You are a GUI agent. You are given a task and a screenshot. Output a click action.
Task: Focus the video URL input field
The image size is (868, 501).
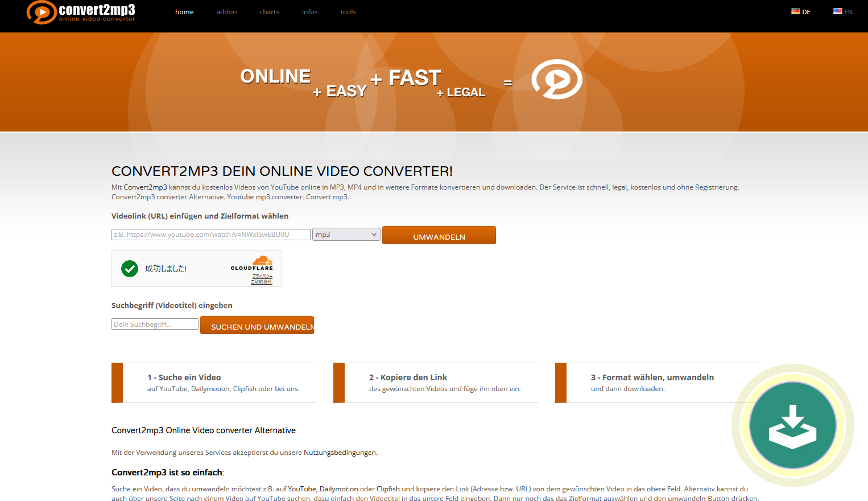tap(211, 235)
